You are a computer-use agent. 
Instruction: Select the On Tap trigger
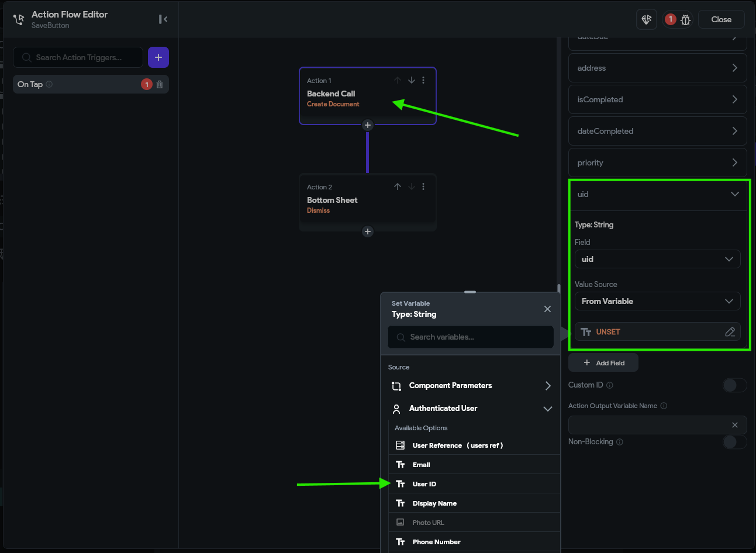click(x=91, y=84)
